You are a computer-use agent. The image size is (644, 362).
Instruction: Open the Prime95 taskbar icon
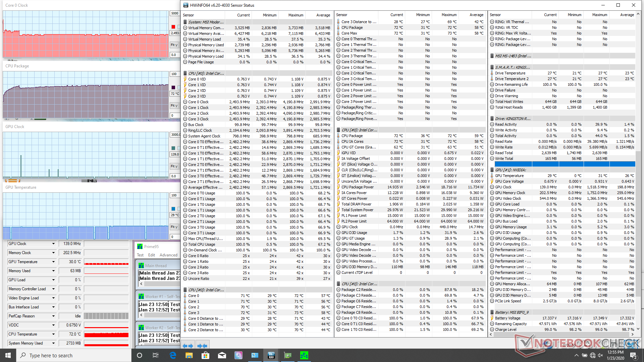pos(304,355)
